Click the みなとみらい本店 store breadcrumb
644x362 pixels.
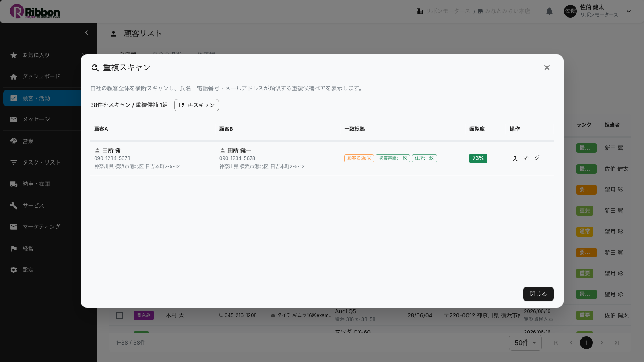pos(504,11)
